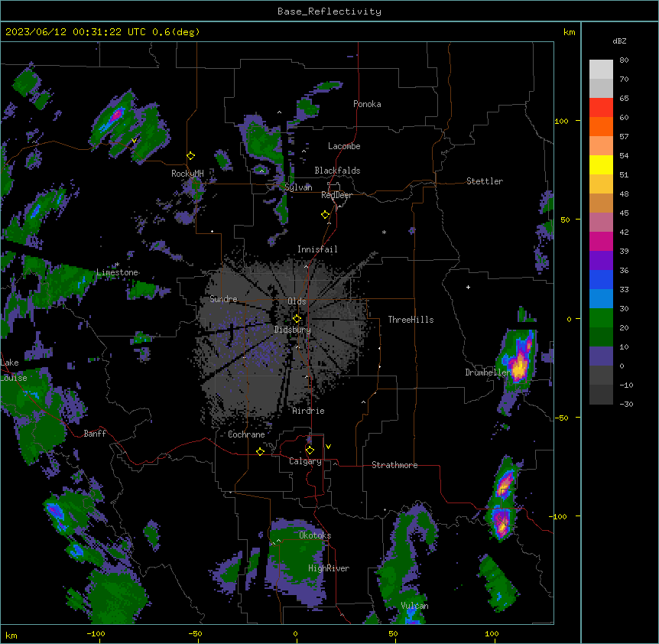
Task: Click the Innisfail city label
Action: pos(317,249)
